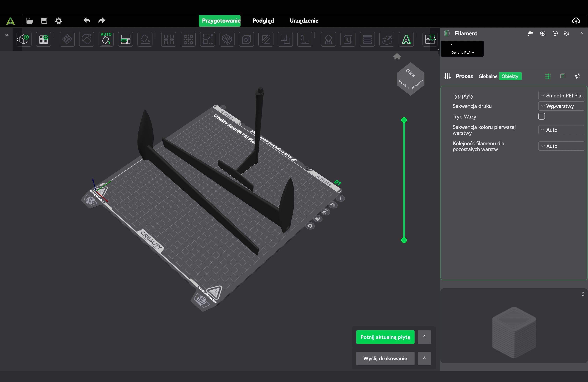
Task: Expand the slice options arrow button
Action: (424, 337)
